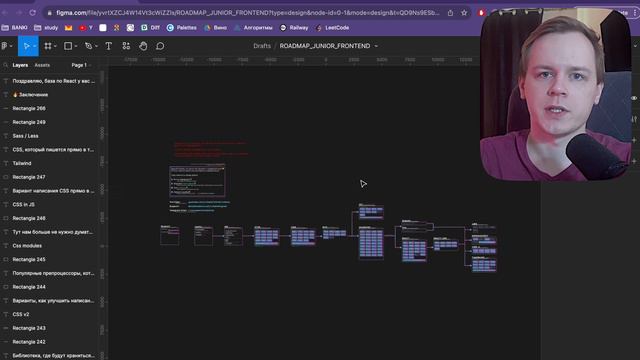Click the red text block on canvas

point(211,149)
